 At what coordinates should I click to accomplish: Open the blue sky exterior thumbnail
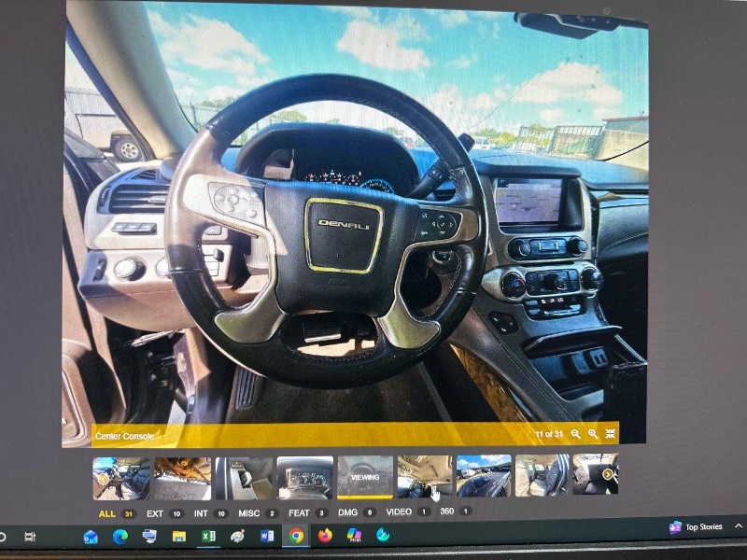point(484,475)
